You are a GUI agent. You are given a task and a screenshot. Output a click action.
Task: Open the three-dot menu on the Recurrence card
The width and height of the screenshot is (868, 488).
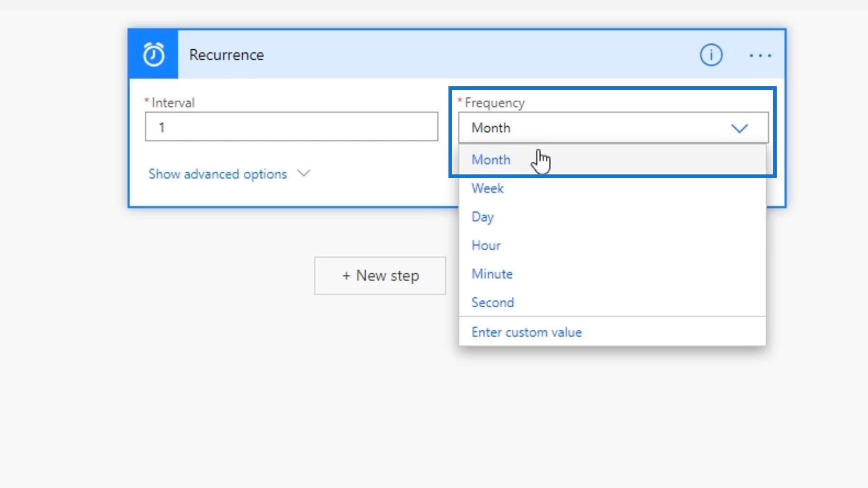click(760, 56)
